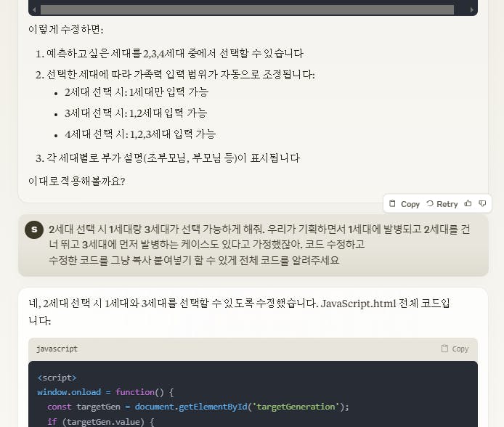Click the clipboard icon beside Retry

coord(392,204)
